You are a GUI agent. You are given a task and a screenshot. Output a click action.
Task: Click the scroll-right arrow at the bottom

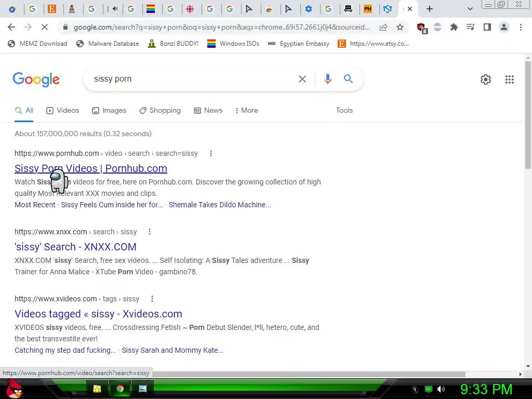[521, 374]
